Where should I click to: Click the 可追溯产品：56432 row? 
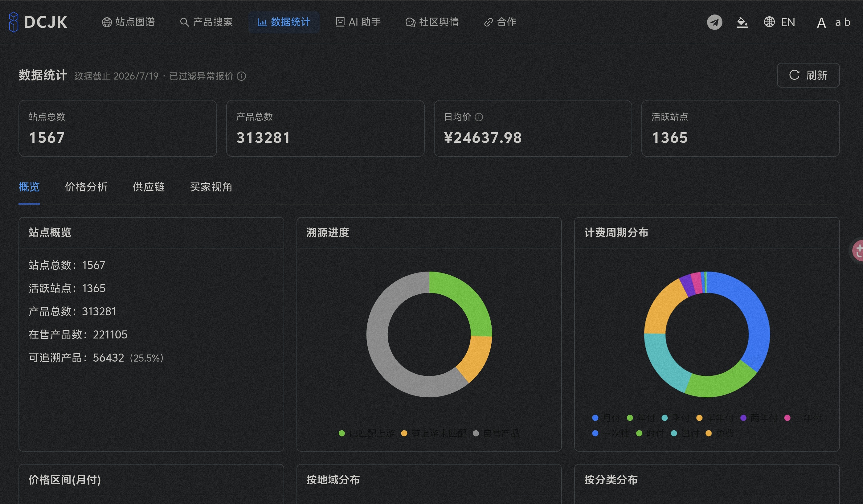click(96, 358)
